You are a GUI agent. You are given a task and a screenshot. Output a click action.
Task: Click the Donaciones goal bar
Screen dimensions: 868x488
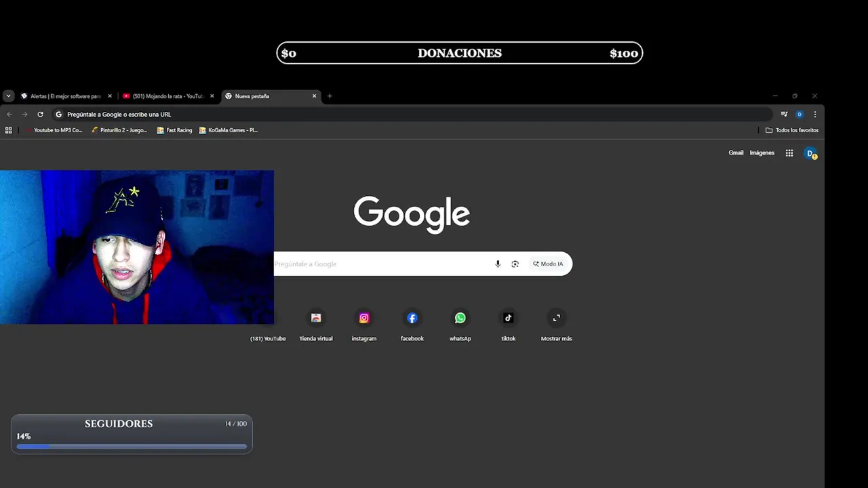[460, 53]
